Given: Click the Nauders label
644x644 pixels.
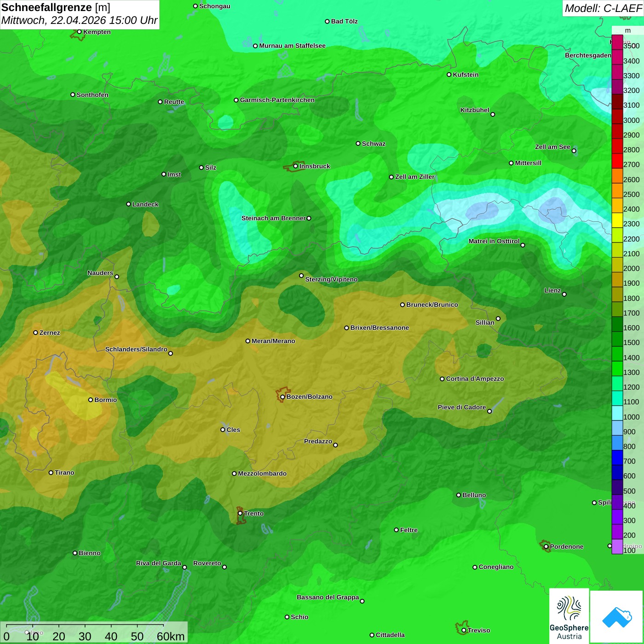Looking at the screenshot, I should coord(100,273).
